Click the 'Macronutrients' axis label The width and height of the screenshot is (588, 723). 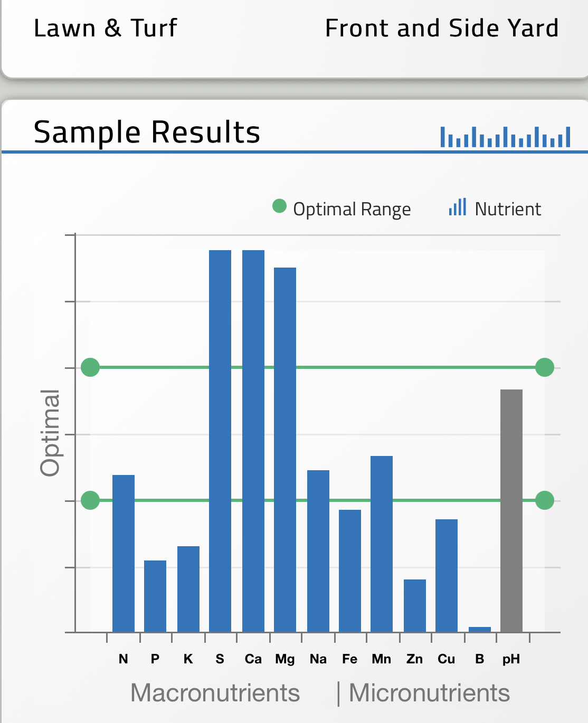215,693
